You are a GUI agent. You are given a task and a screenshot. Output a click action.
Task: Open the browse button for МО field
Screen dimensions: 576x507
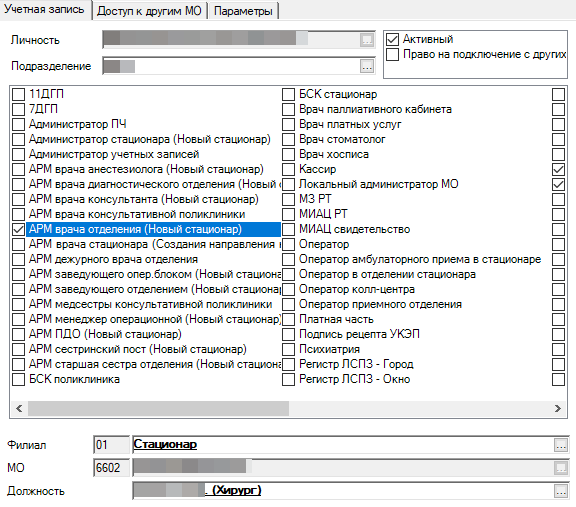[561, 468]
